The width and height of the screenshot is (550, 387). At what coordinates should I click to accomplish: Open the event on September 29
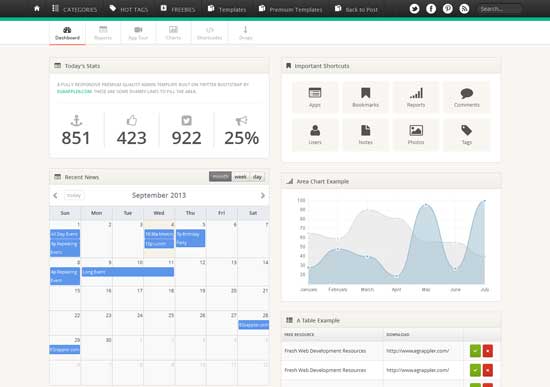65,349
